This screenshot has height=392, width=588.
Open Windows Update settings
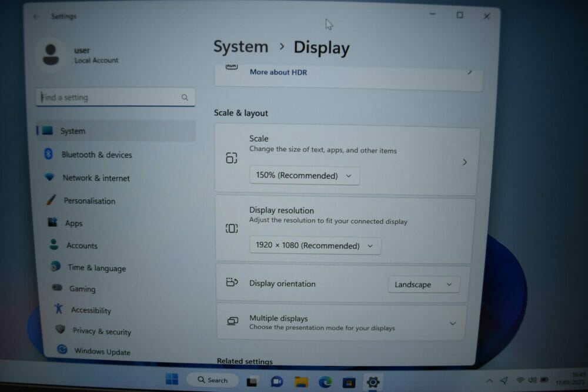(x=102, y=351)
